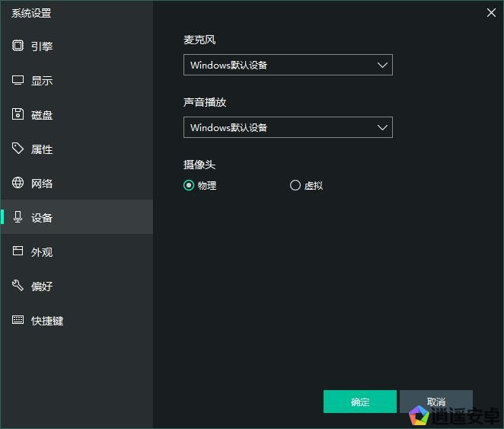Click the engine chip icon in sidebar
This screenshot has width=504, height=429.
point(18,46)
